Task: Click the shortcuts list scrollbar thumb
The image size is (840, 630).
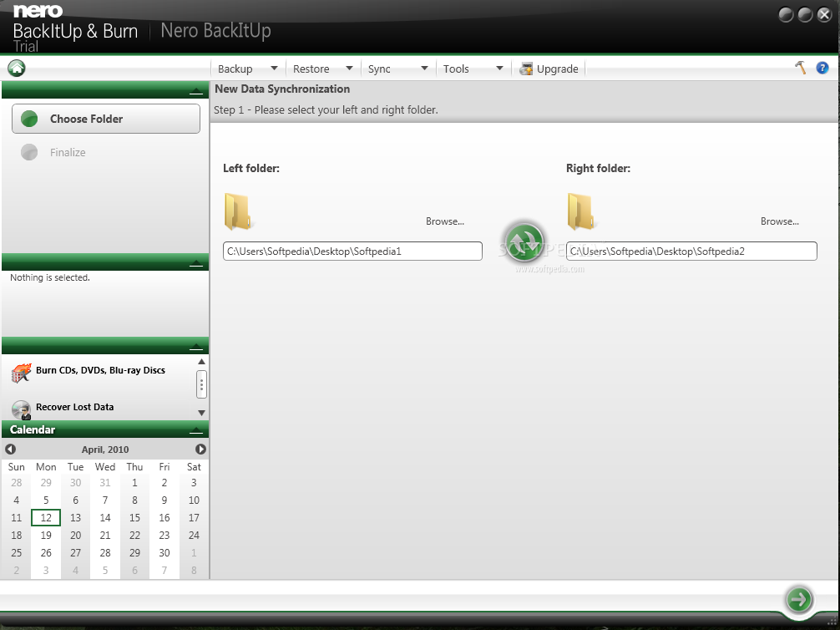Action: 201,384
